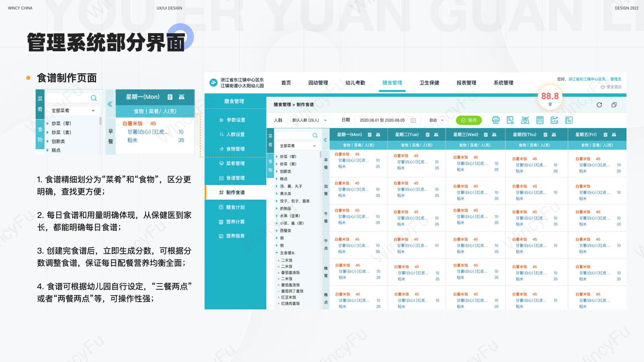Image resolution: width=644 pixels, height=362 pixels.
Task: Select 红豆米饭 in the dish list
Action: pos(289,297)
